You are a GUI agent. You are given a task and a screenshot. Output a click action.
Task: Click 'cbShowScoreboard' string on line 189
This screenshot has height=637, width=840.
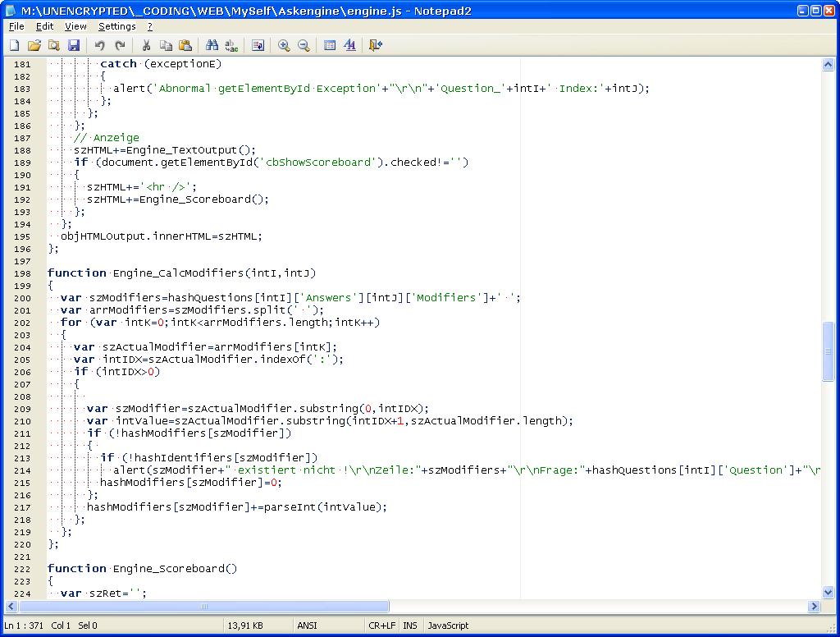click(x=319, y=163)
